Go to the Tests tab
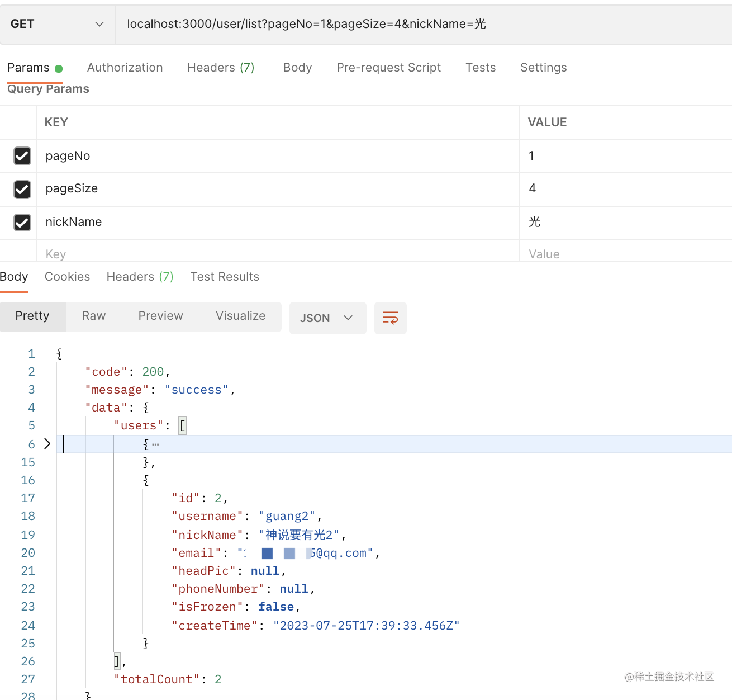 (480, 68)
